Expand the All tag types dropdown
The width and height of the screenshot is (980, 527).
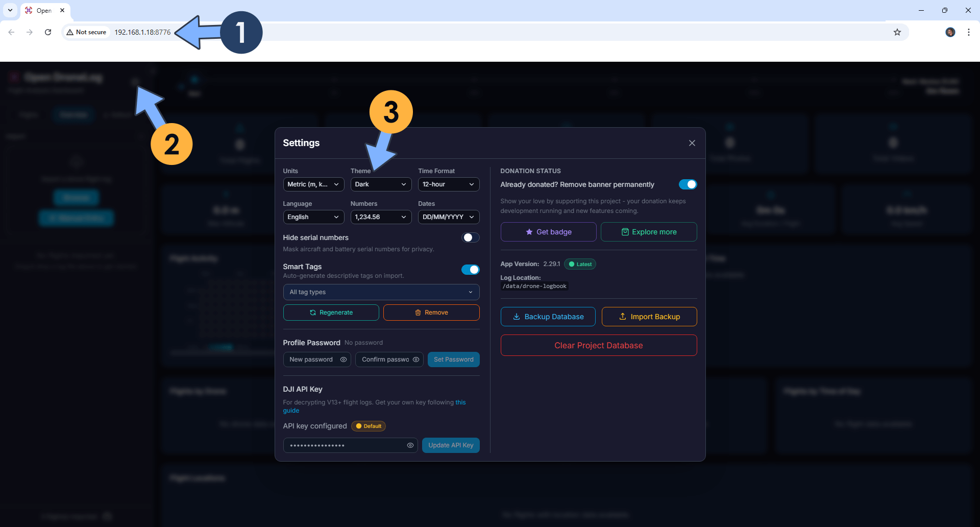(x=381, y=292)
